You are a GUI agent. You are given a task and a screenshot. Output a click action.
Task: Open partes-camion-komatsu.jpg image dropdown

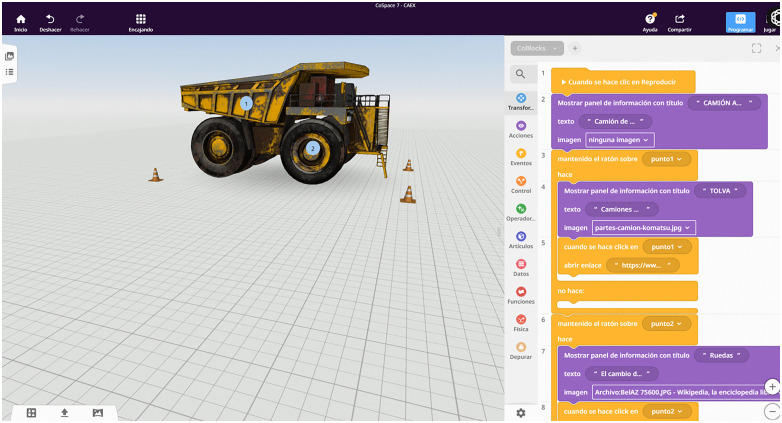point(643,227)
